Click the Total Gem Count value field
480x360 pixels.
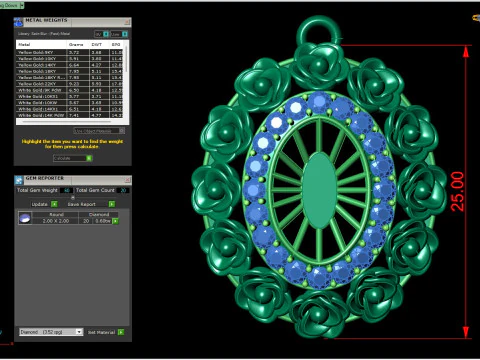pos(123,190)
